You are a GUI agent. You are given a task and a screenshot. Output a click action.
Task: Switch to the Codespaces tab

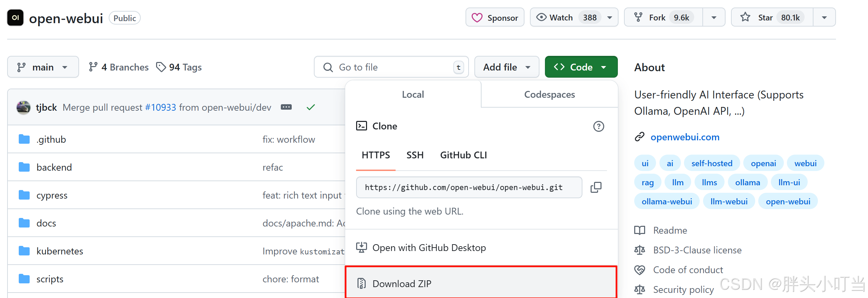click(x=549, y=94)
